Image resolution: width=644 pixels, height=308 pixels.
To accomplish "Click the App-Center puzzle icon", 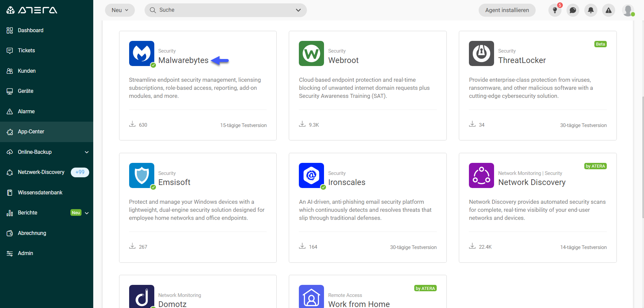I will pyautogui.click(x=10, y=132).
